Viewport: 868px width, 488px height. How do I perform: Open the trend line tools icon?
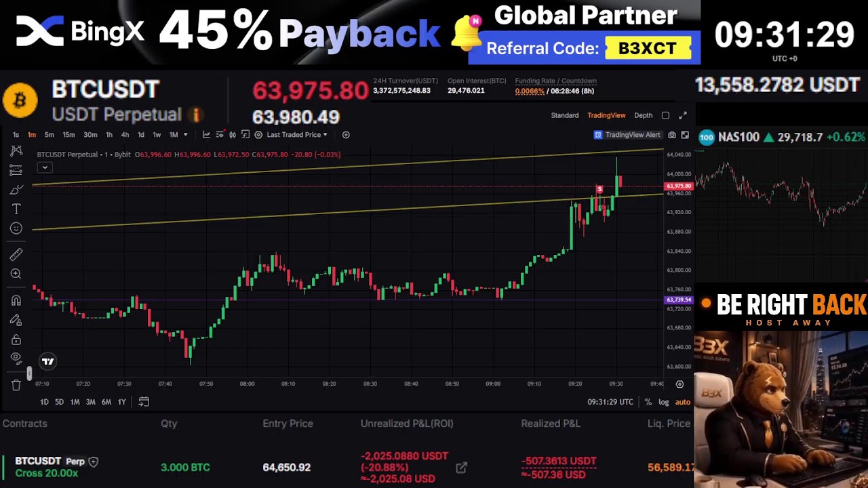tap(16, 170)
